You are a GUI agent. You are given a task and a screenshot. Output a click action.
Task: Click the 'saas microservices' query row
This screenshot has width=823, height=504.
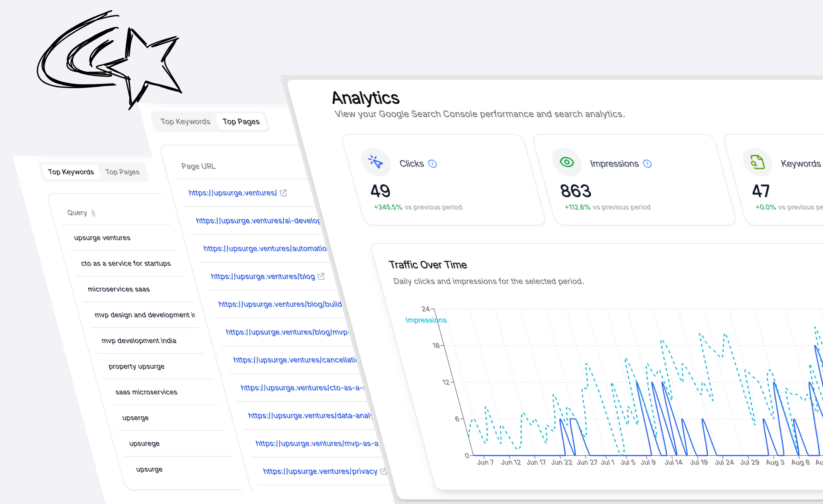click(x=146, y=392)
